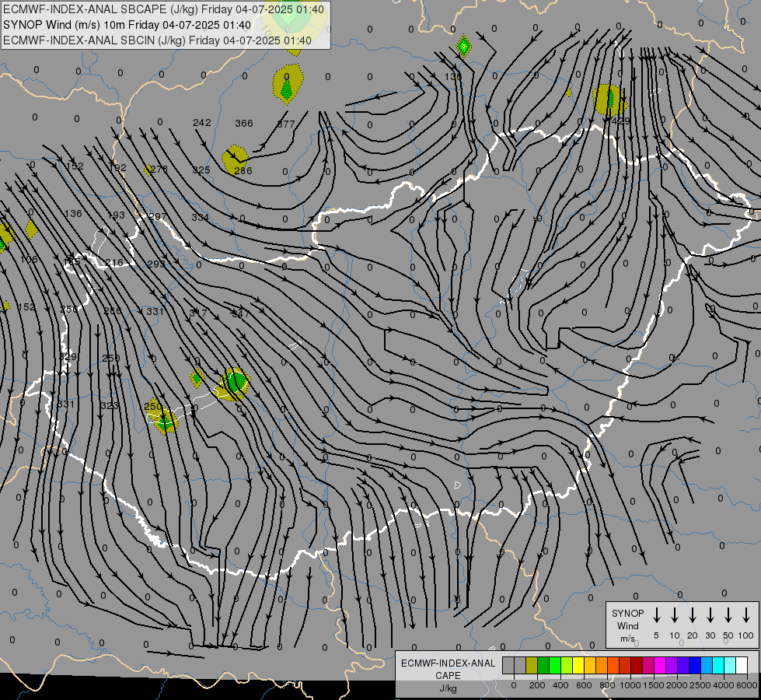The width and height of the screenshot is (761, 700).
Task: Click the olive CAPE patch above value 429
Action: pos(609,99)
